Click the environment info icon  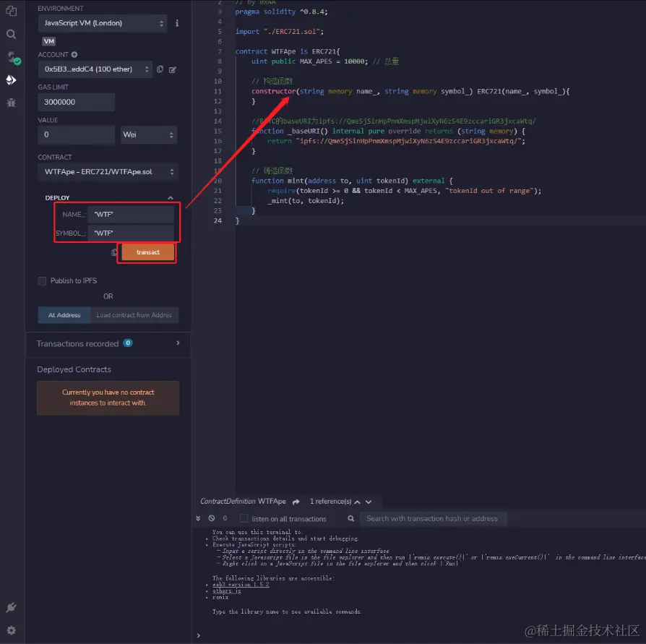click(177, 23)
